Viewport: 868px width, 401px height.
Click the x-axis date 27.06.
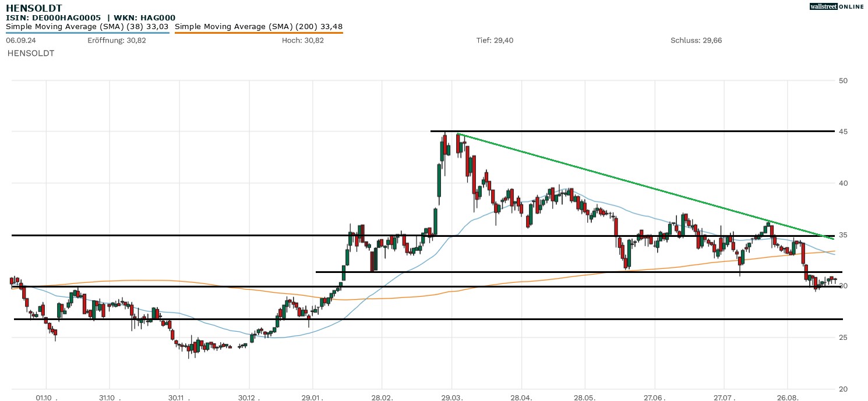pyautogui.click(x=655, y=397)
